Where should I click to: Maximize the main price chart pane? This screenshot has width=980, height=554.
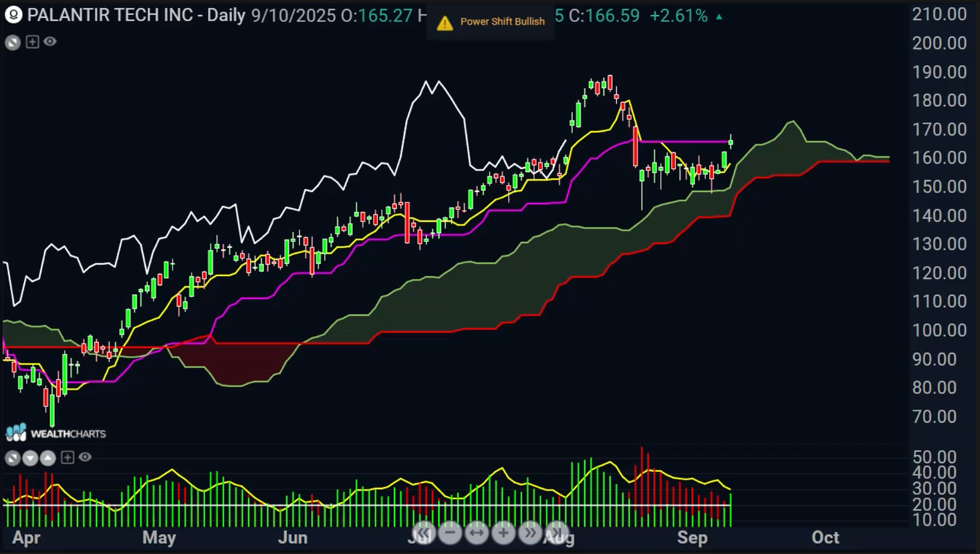click(x=13, y=43)
